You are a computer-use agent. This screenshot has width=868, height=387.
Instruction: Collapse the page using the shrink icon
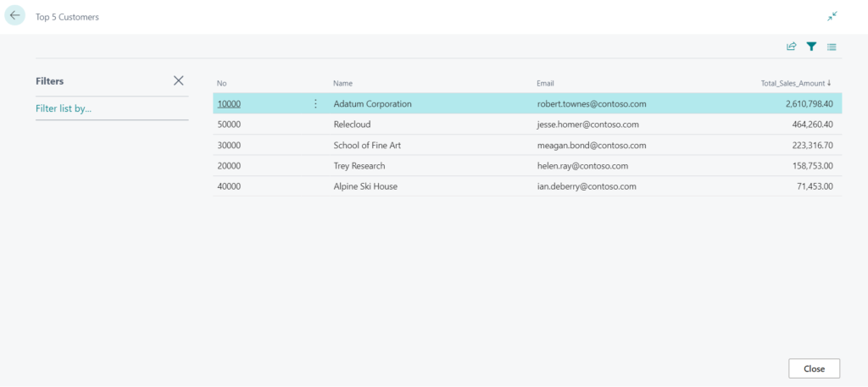pyautogui.click(x=832, y=17)
